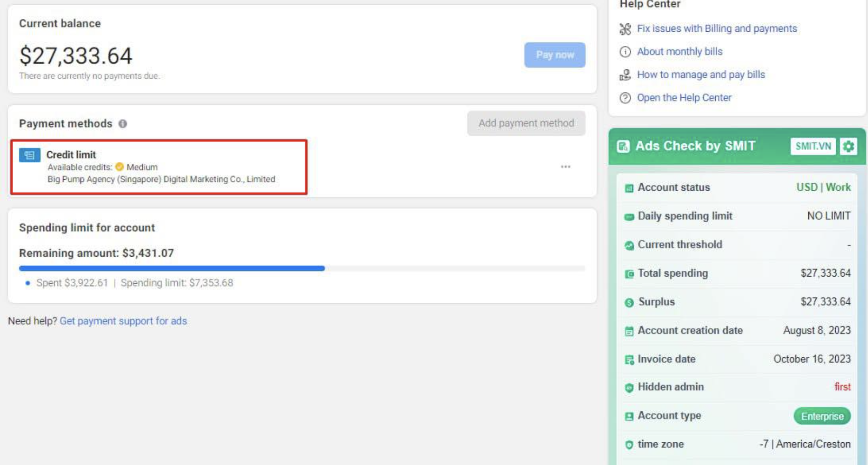Click the spending limit progress bar
This screenshot has width=868, height=465.
[x=302, y=269]
